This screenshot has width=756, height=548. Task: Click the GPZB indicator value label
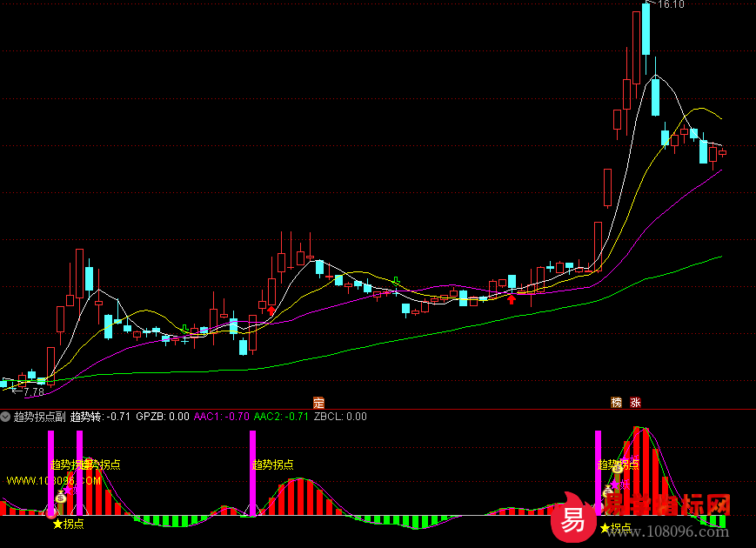pos(163,417)
